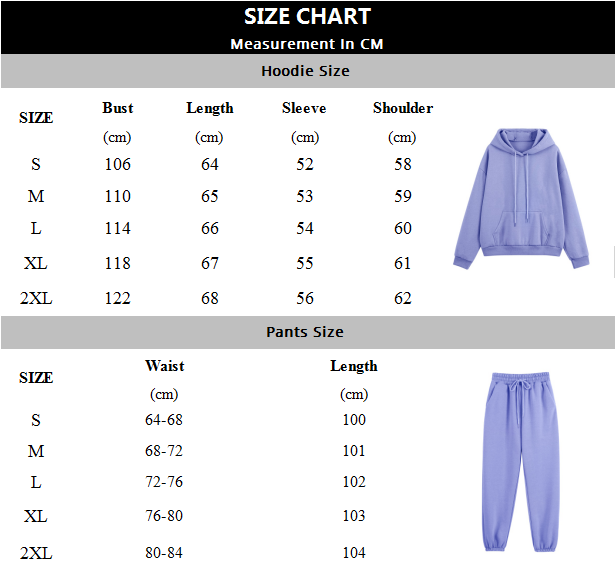
Task: Select the hoodie 2XL size row label
Action: pos(36,298)
